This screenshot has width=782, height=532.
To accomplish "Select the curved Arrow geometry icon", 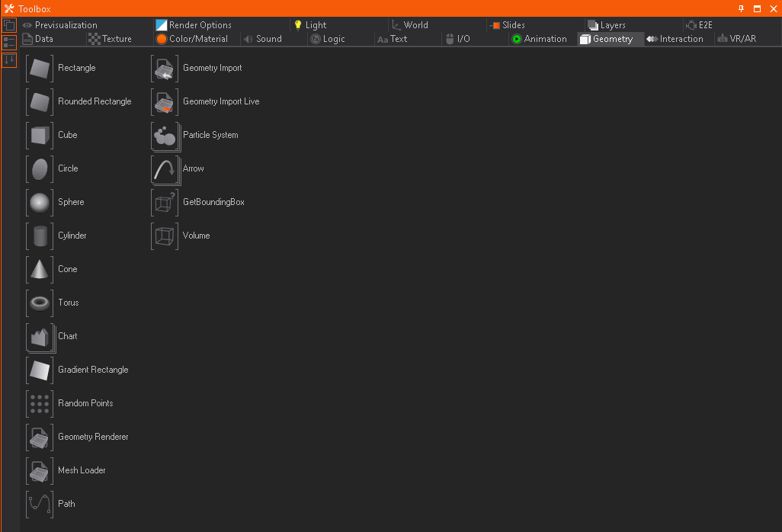I will click(165, 168).
